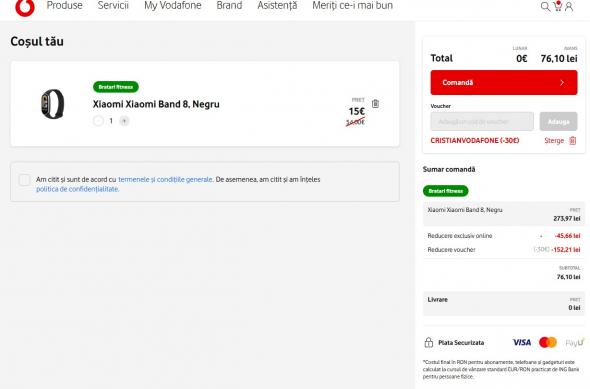Click the red Comandă button
Viewport: 590px width, 389px height.
tap(504, 82)
